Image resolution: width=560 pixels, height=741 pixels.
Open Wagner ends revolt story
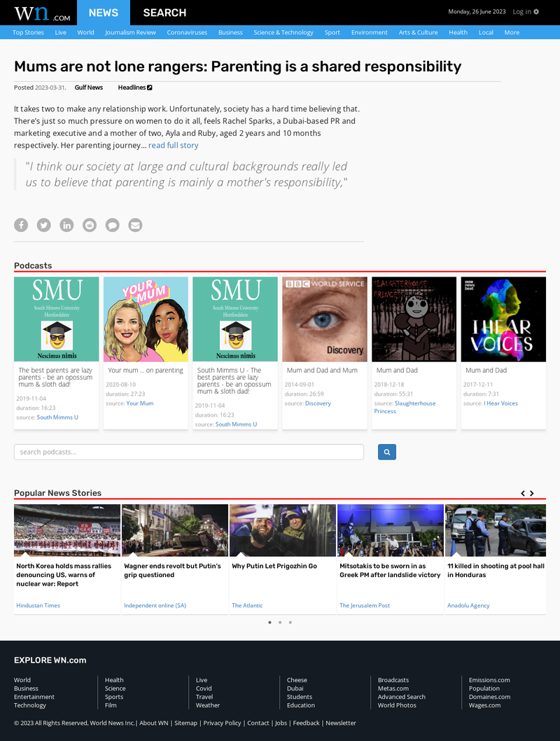(x=172, y=570)
